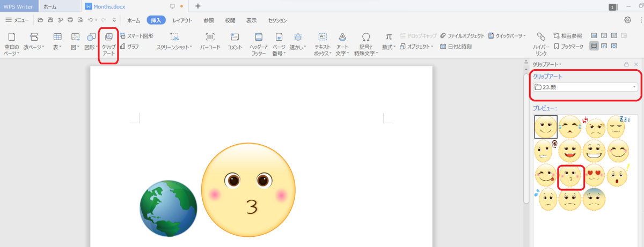Open the settings gear icon
This screenshot has height=247, width=644.
(x=627, y=20)
